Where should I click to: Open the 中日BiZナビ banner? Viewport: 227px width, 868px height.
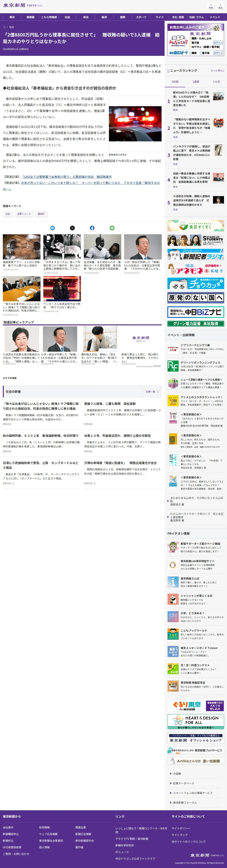(196, 312)
